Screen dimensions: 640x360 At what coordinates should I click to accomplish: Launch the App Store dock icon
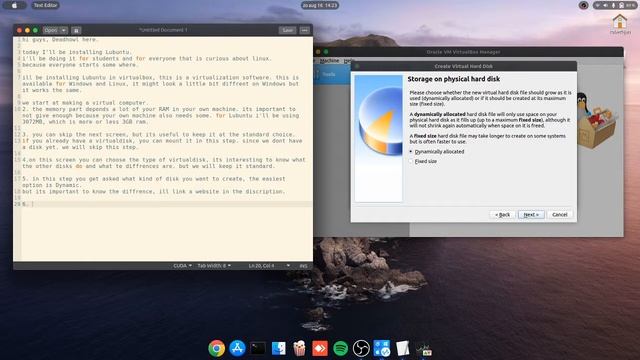pyautogui.click(x=237, y=349)
